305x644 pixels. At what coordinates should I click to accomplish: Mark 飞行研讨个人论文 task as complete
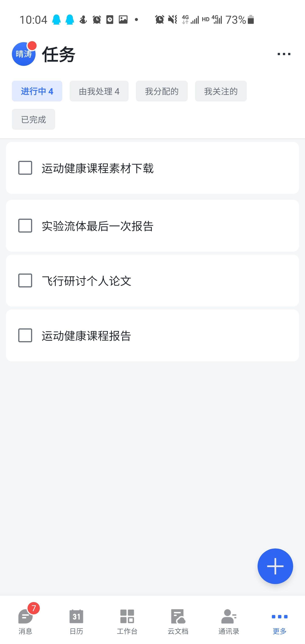click(x=25, y=280)
